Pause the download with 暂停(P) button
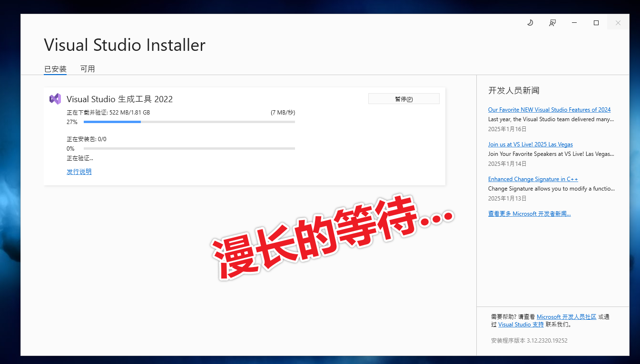This screenshot has height=364, width=640. (404, 99)
